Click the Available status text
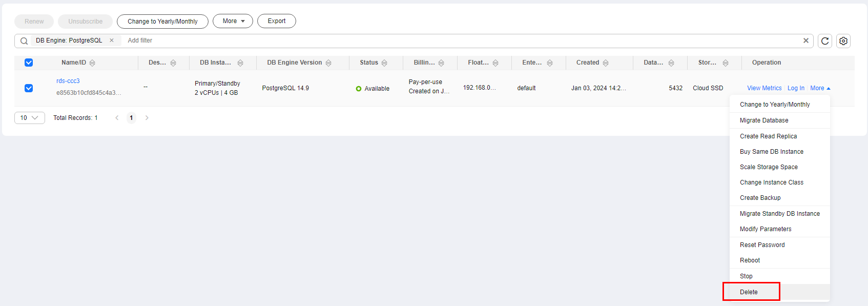868x306 pixels. [x=377, y=89]
